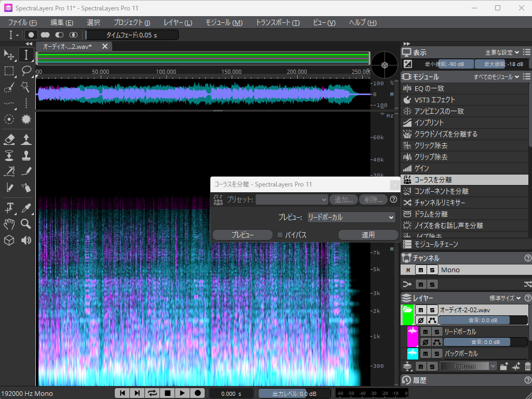Image resolution: width=532 pixels, height=399 pixels.
Task: Solo the バックボーカル layer
Action: pyautogui.click(x=437, y=353)
